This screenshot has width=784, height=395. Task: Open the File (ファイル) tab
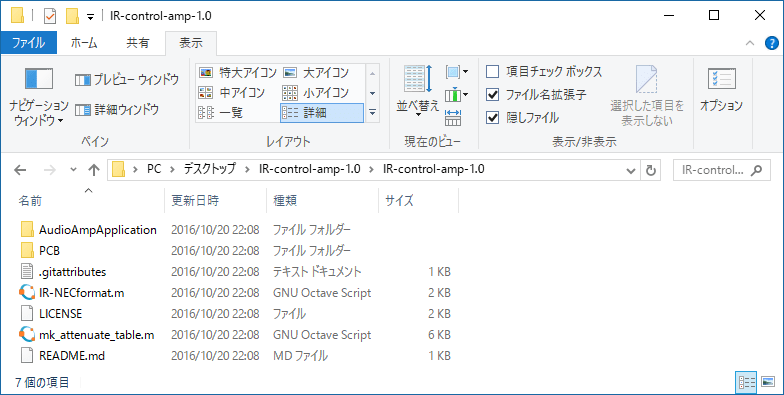coord(28,43)
